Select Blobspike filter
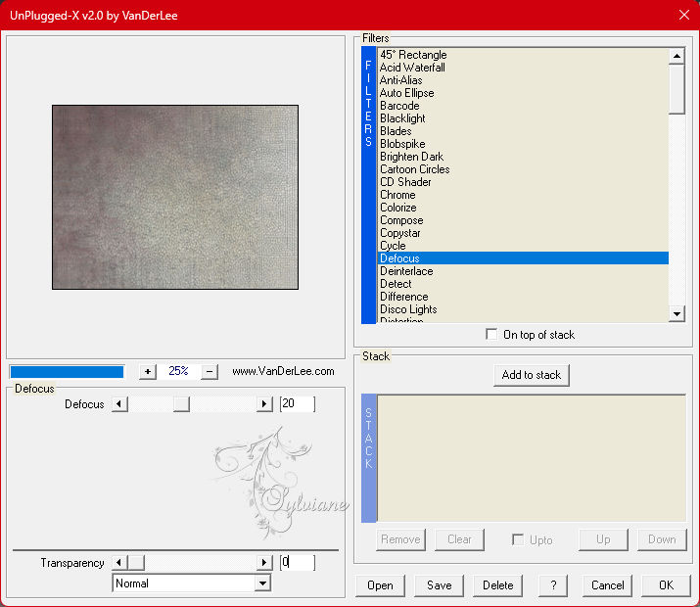This screenshot has width=700, height=607. point(523,144)
